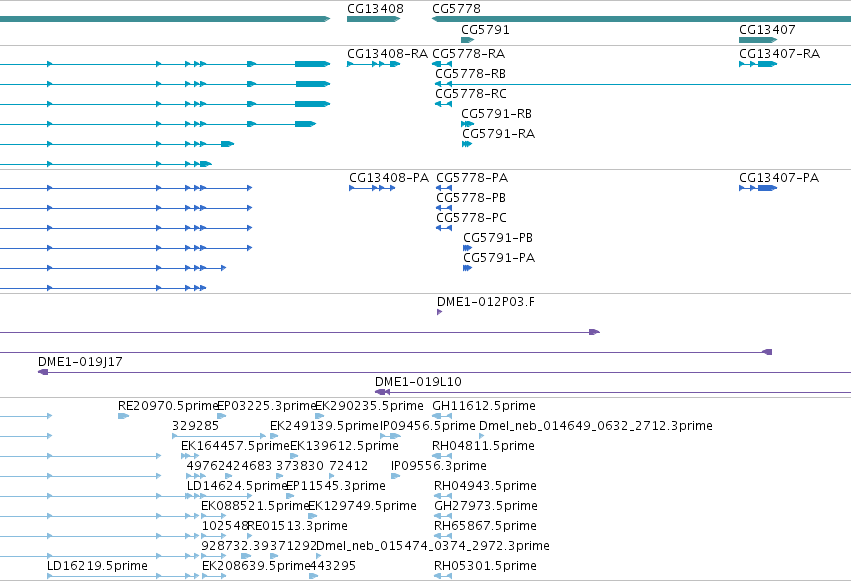Open transcript label CG5778-RB
The width and height of the screenshot is (851, 581).
[471, 74]
